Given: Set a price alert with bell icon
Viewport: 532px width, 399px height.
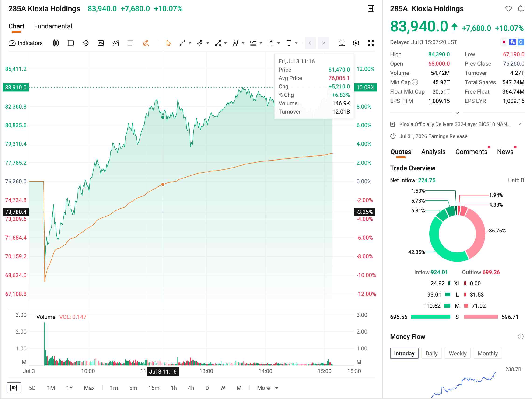Looking at the screenshot, I should coord(521,9).
